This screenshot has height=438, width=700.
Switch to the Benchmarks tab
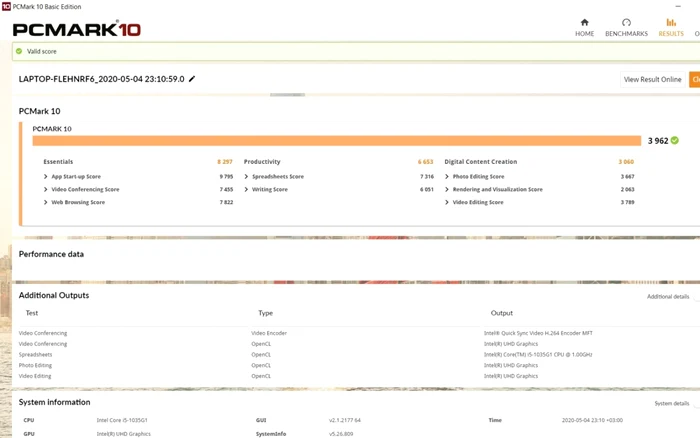pos(626,28)
